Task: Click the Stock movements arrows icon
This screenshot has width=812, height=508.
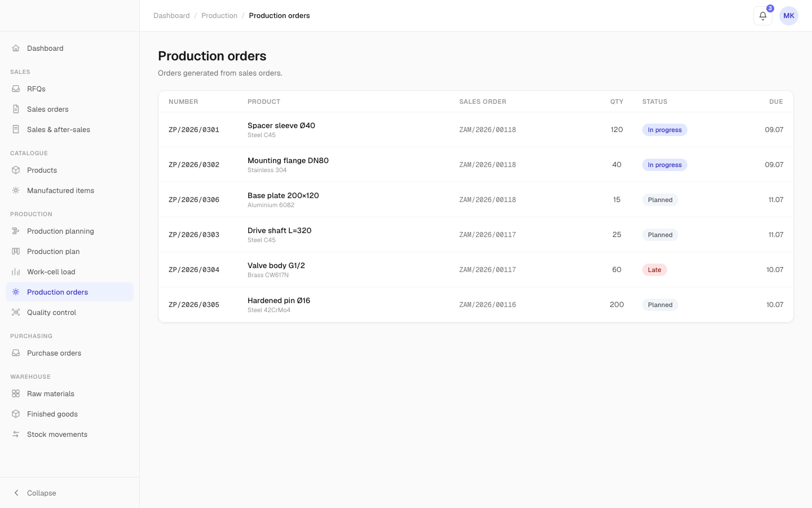Action: click(16, 434)
